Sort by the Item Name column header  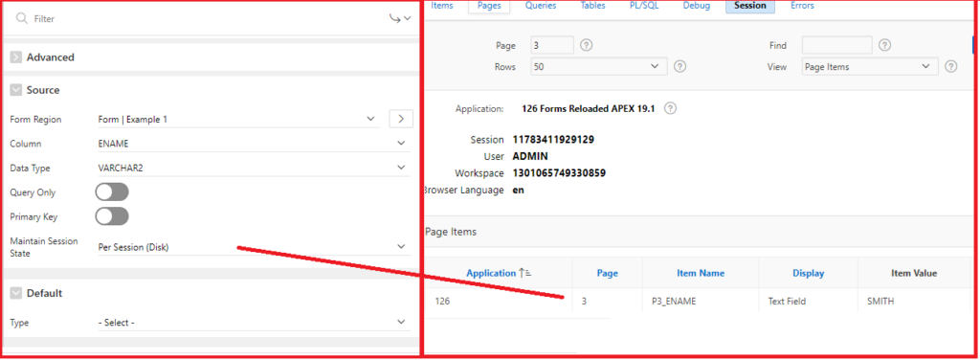click(x=701, y=273)
